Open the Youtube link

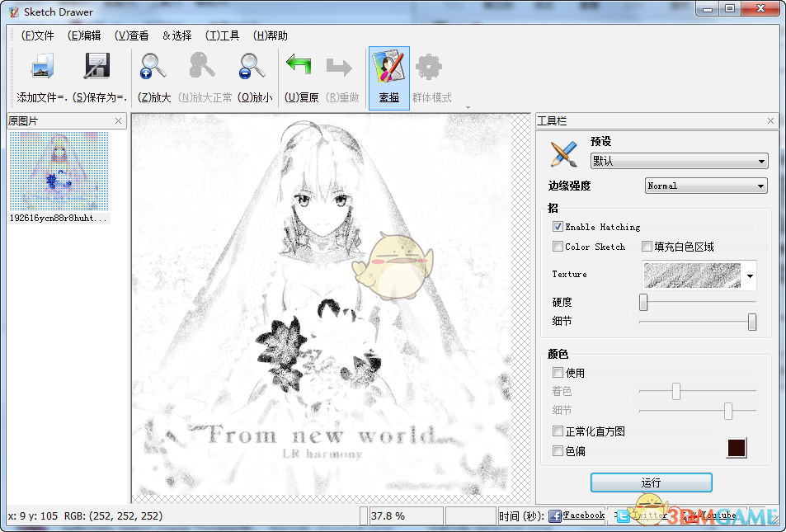point(718,515)
